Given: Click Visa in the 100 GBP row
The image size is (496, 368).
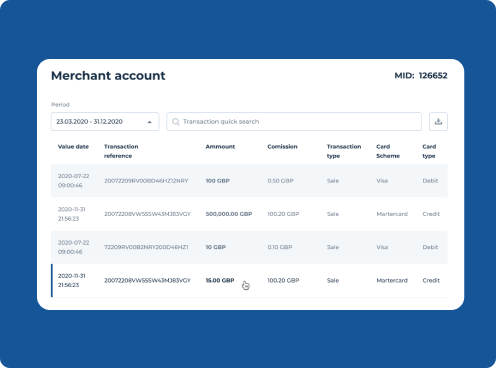Looking at the screenshot, I should [x=382, y=181].
